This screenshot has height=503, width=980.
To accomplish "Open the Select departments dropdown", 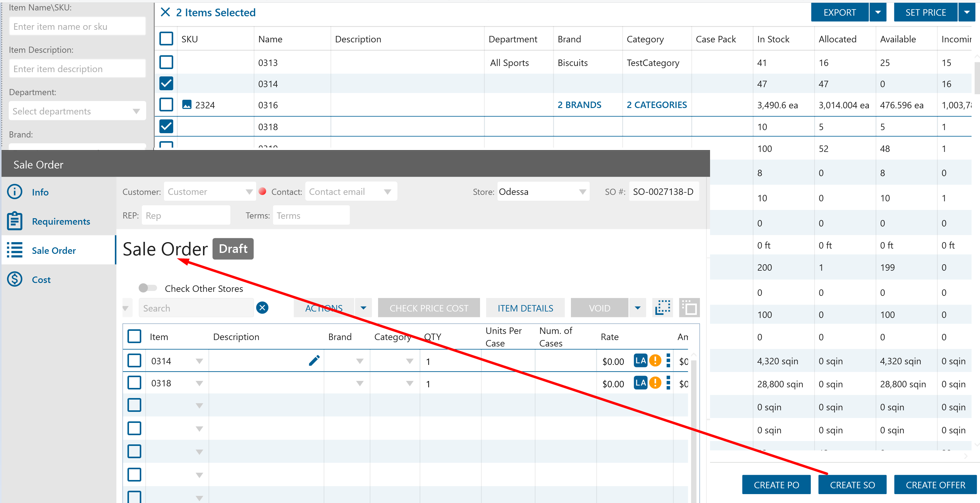I will click(77, 111).
